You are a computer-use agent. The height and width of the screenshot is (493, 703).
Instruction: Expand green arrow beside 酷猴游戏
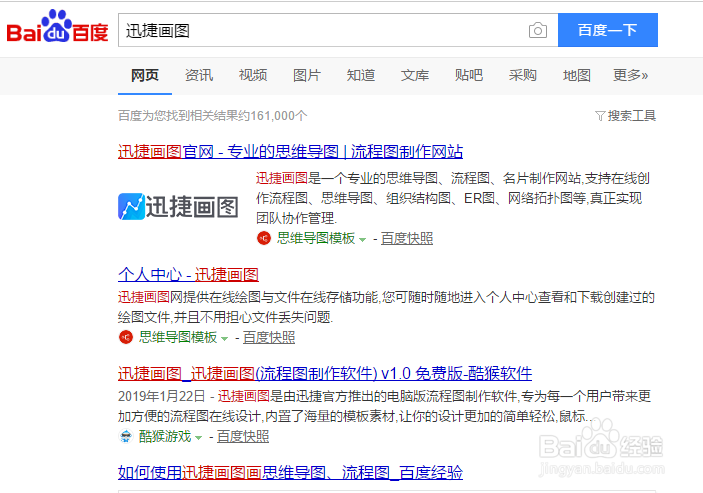pos(199,437)
